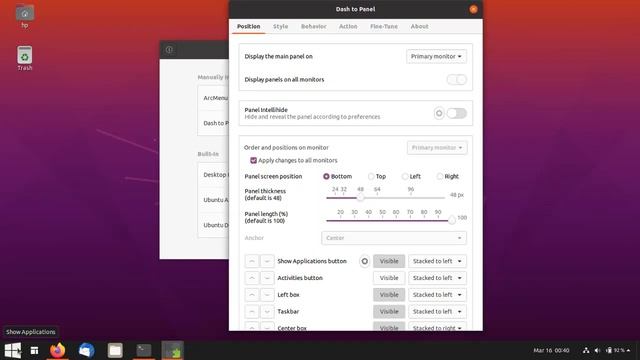Open the hp home folder on desktop
This screenshot has width=640, height=360.
pyautogui.click(x=24, y=16)
